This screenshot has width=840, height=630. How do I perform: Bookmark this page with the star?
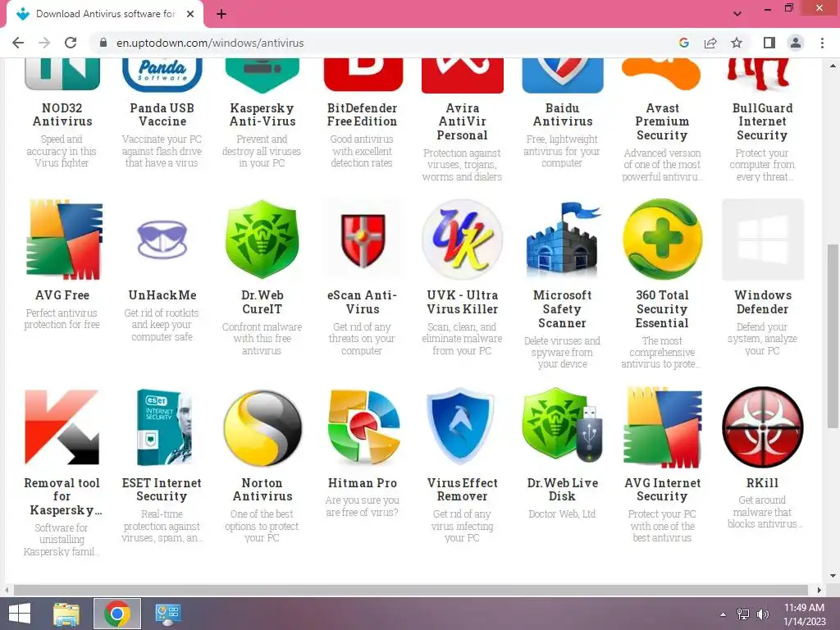tap(737, 43)
